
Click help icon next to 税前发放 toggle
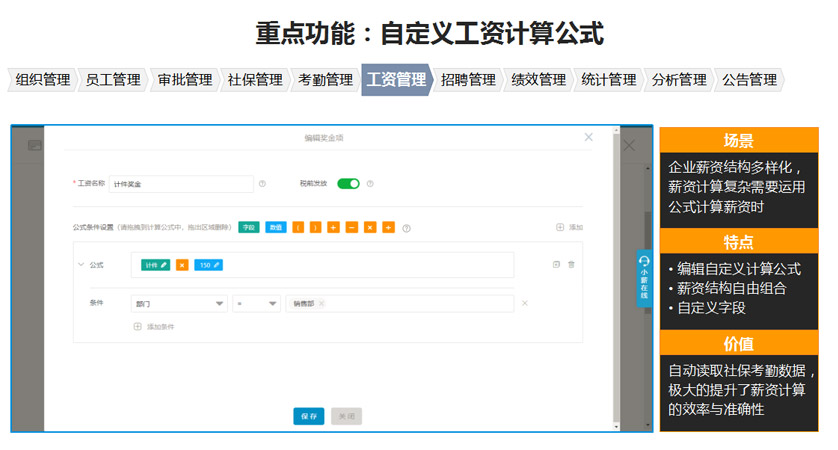pos(370,184)
